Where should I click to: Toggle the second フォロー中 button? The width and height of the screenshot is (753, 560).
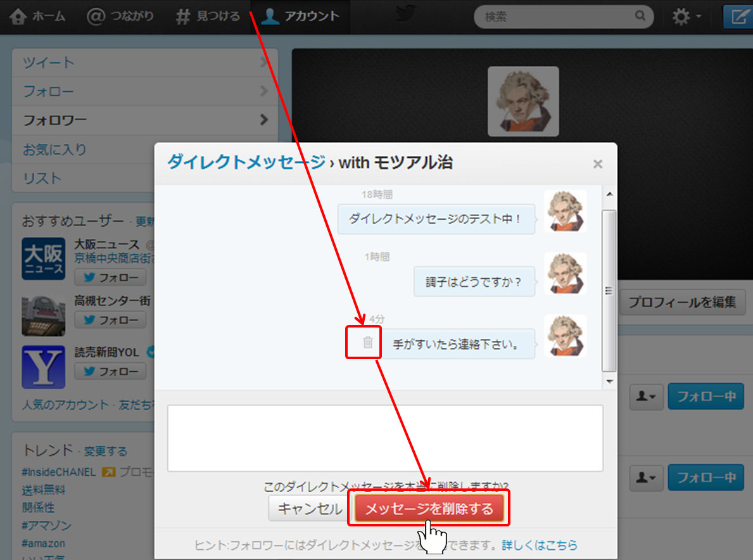(706, 477)
